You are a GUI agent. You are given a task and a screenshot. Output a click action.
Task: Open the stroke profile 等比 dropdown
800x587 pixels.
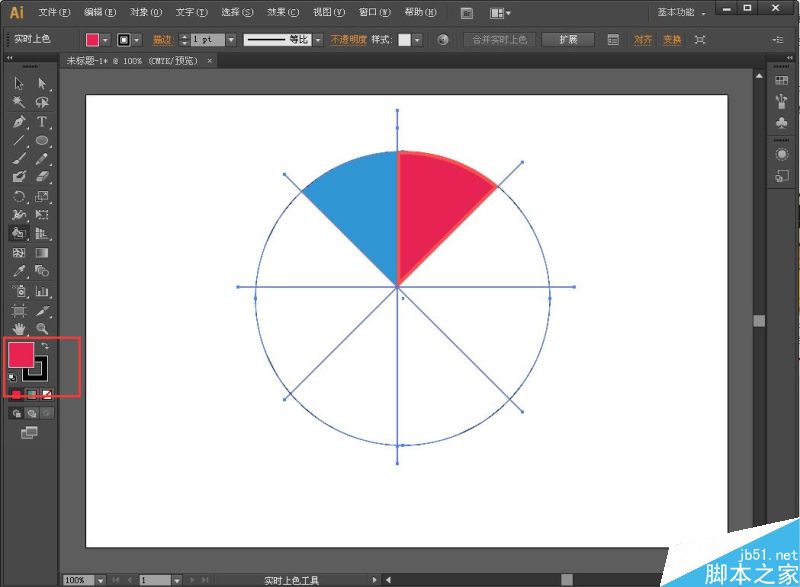318,40
